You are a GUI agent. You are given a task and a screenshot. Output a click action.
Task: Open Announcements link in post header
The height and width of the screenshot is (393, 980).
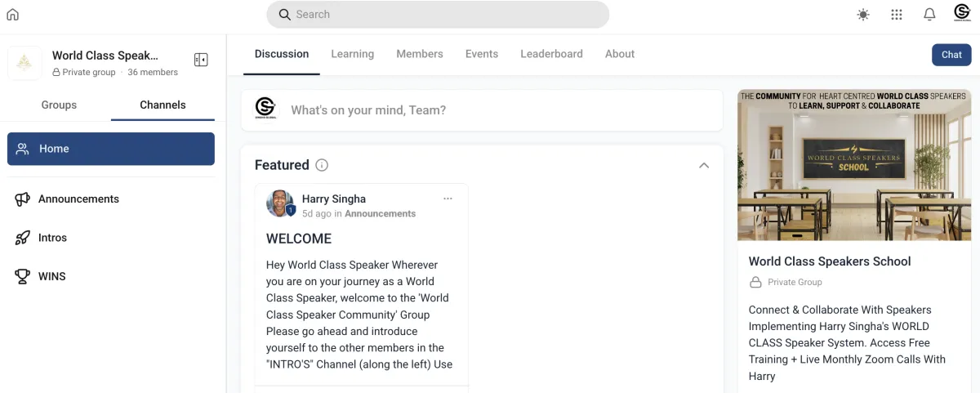click(x=380, y=213)
